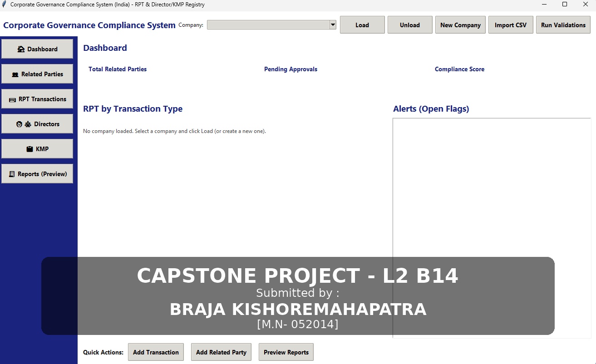
Task: Open the Dashboard sidebar section
Action: point(37,49)
